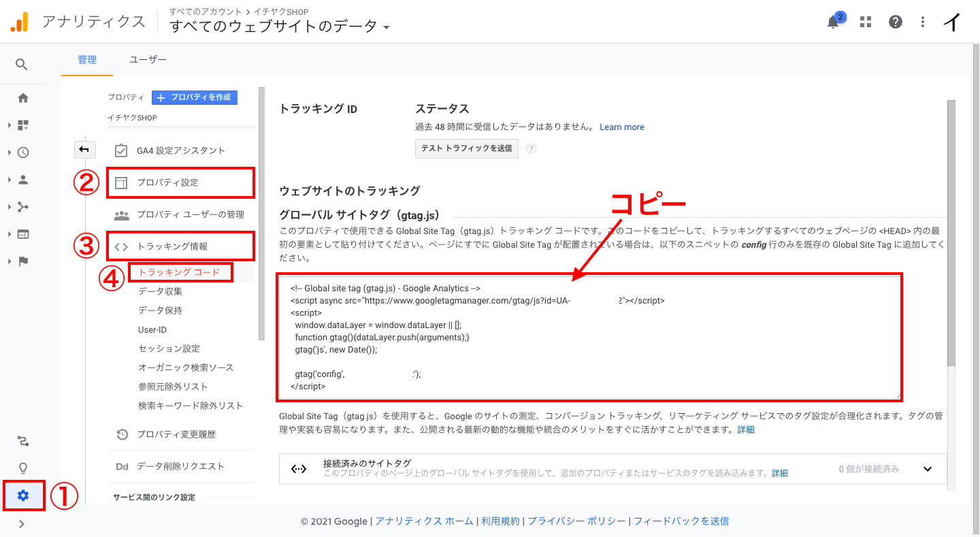Select 参照元除外リスト item
980x537 pixels.
[173, 387]
